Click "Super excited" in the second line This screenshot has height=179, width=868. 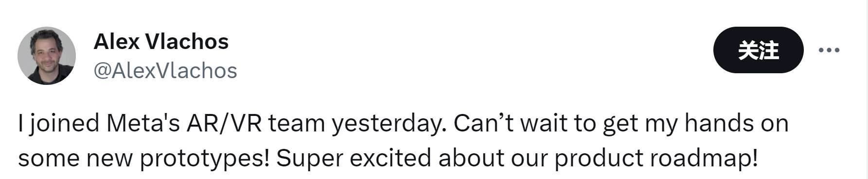coord(354,159)
